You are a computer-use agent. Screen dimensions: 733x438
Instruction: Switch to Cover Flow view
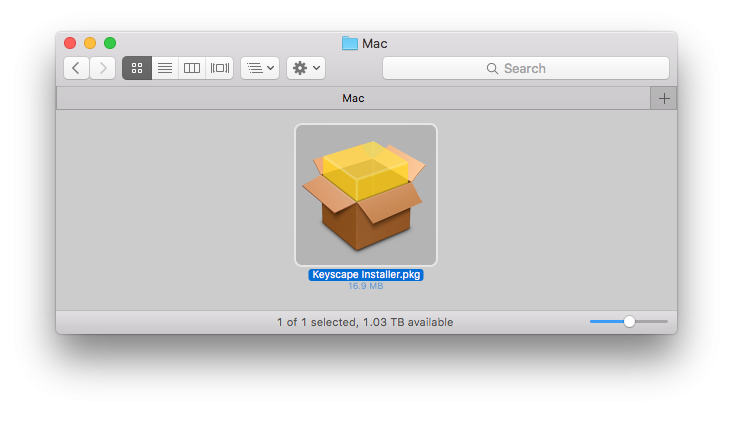tap(219, 68)
